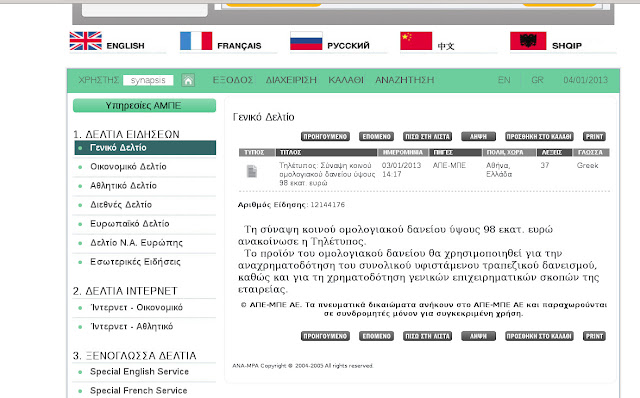Click bottom ΠΡΟΗΓΟΥΜΕΝΟ button
This screenshot has height=398, width=640.
point(325,336)
